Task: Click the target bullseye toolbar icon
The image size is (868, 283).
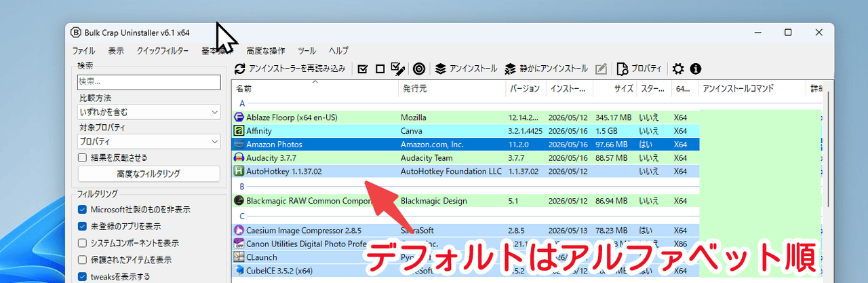Action: pos(419,69)
